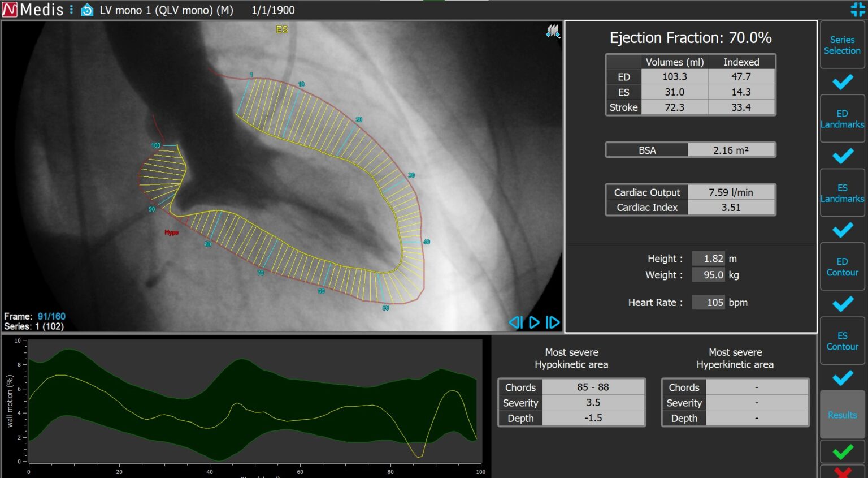Edit the Heart Rate field
The width and height of the screenshot is (868, 478).
pos(709,303)
